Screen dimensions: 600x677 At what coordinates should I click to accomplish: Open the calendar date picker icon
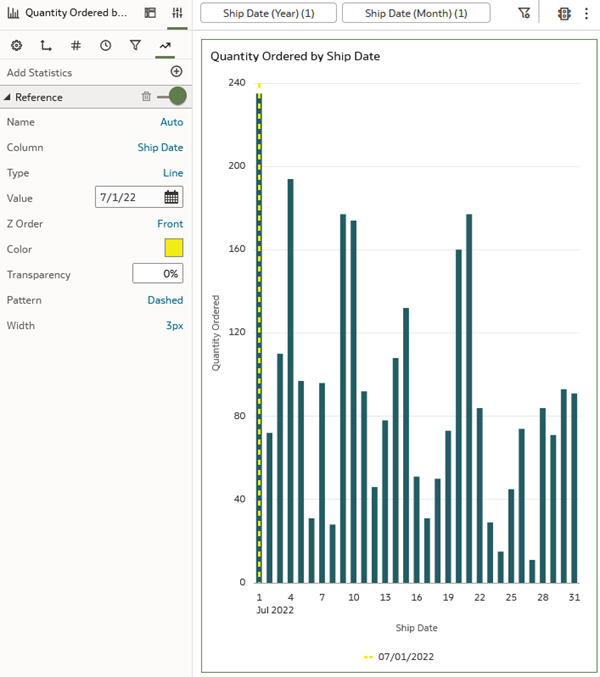171,197
